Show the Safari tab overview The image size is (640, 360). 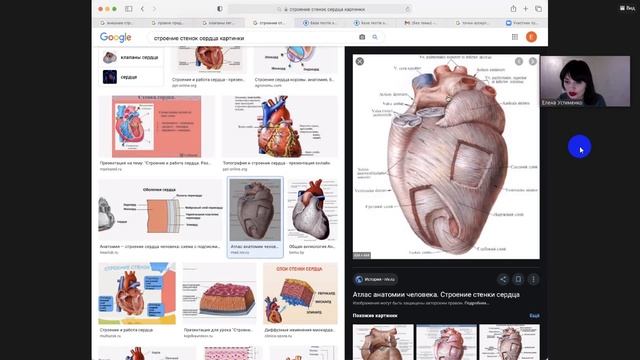coord(538,9)
